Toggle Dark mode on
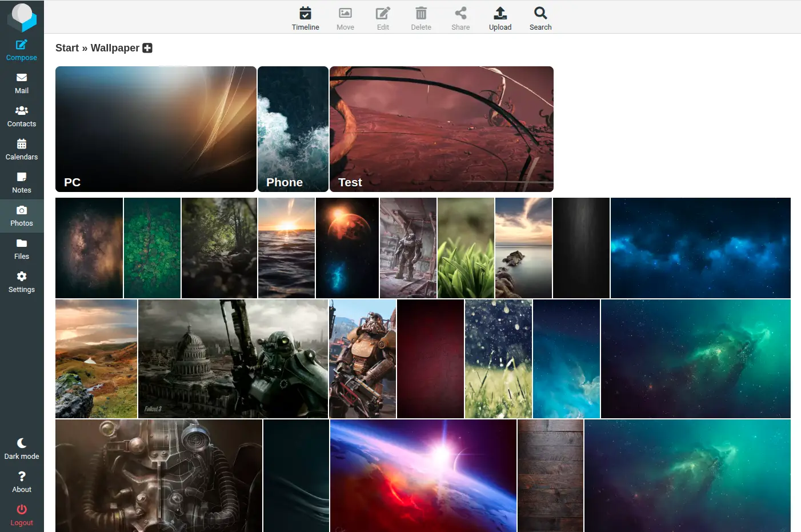This screenshot has height=532, width=801. click(22, 449)
